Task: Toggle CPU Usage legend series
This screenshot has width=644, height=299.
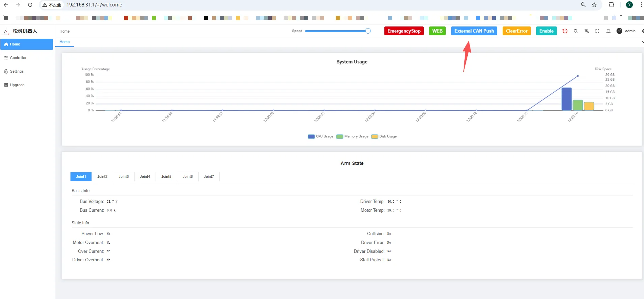Action: 321,136
